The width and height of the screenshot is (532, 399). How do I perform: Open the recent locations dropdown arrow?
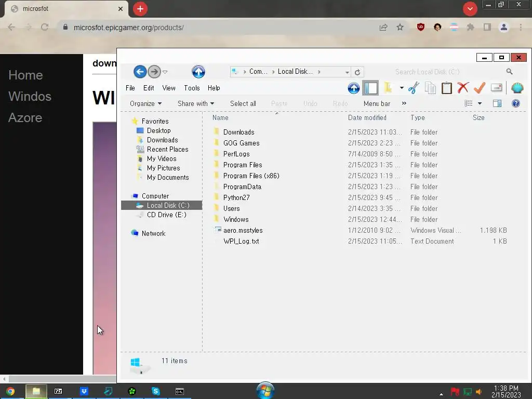[165, 72]
